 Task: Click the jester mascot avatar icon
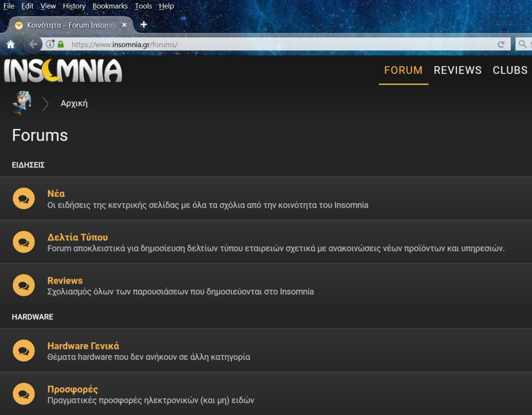22,103
